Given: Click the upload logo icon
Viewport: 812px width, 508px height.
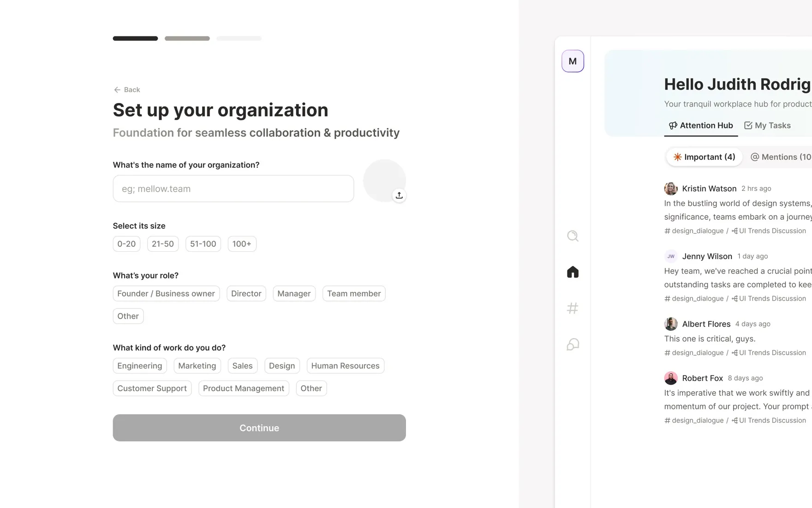Looking at the screenshot, I should pos(399,195).
